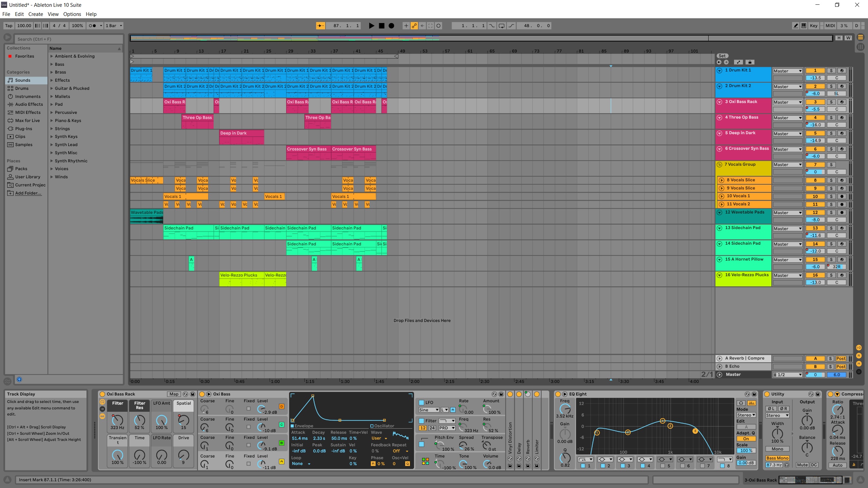This screenshot has height=488, width=868.
Task: Adjust Filter macro knob at 323 Hz
Action: [117, 420]
